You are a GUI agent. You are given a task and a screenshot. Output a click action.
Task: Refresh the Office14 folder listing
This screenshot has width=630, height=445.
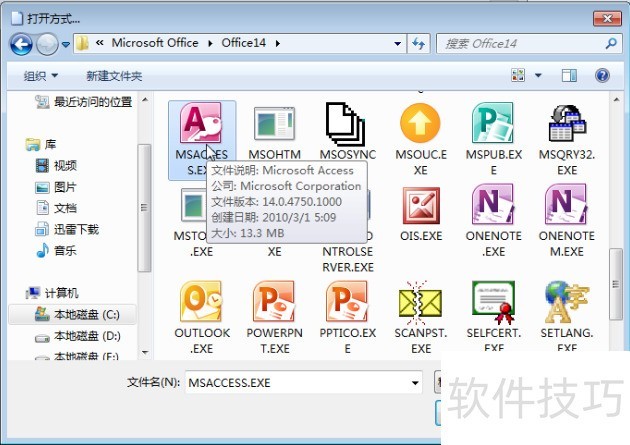[419, 44]
